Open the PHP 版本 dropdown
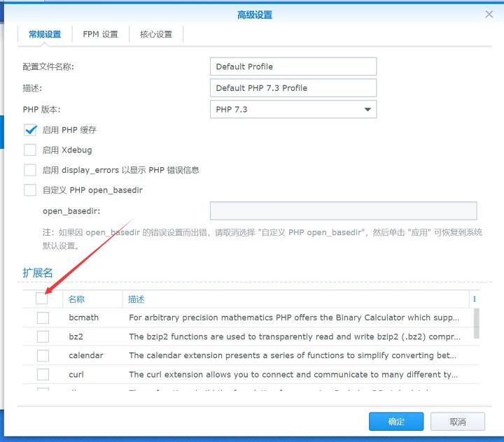Viewport: 504px width, 442px height. pyautogui.click(x=293, y=109)
